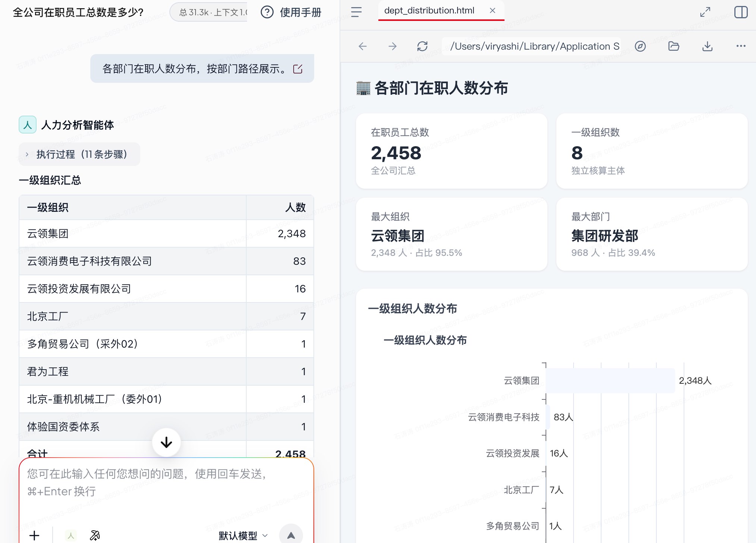Close the dept_distribution.html tab
The image size is (756, 543).
pyautogui.click(x=493, y=10)
